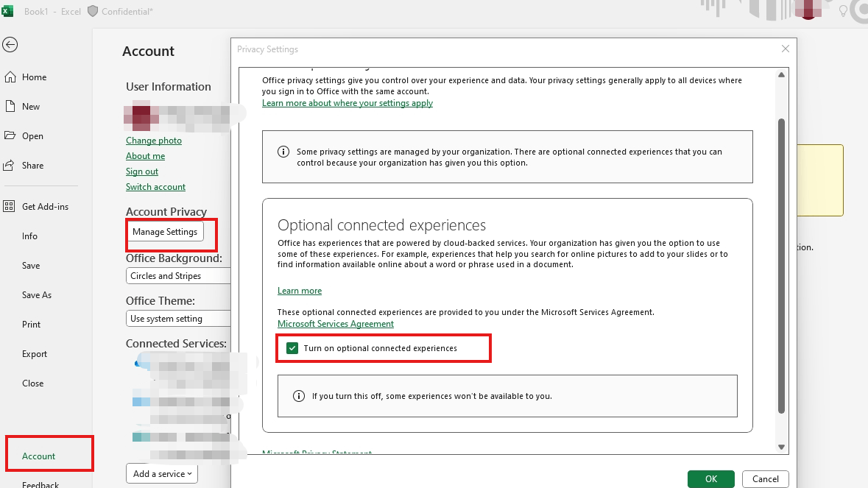This screenshot has width=868, height=488.
Task: Click the Manage Settings button
Action: pos(165,231)
